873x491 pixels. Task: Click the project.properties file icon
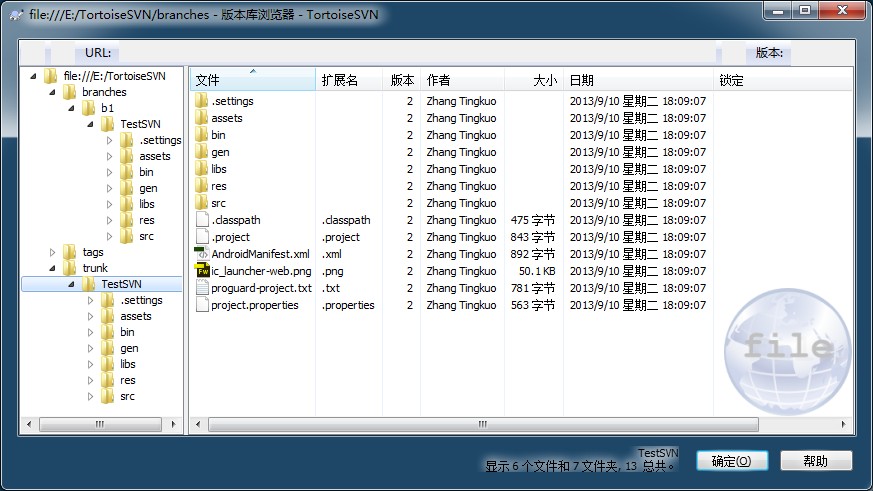[x=202, y=305]
